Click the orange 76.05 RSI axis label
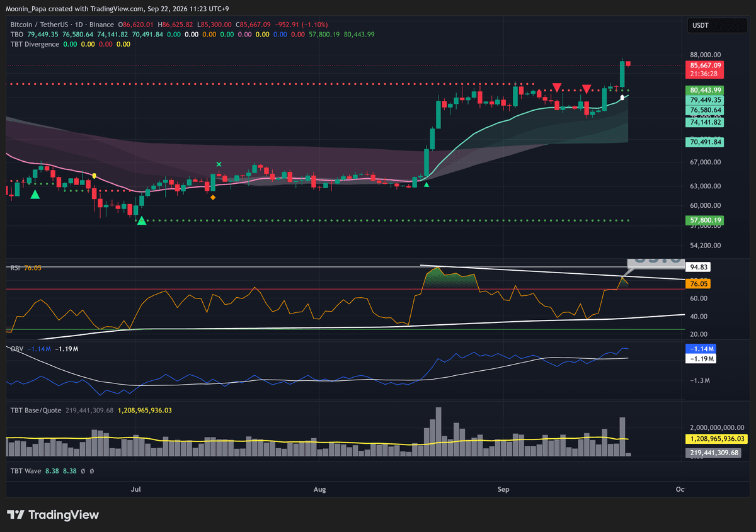This screenshot has height=532, width=756. point(699,284)
